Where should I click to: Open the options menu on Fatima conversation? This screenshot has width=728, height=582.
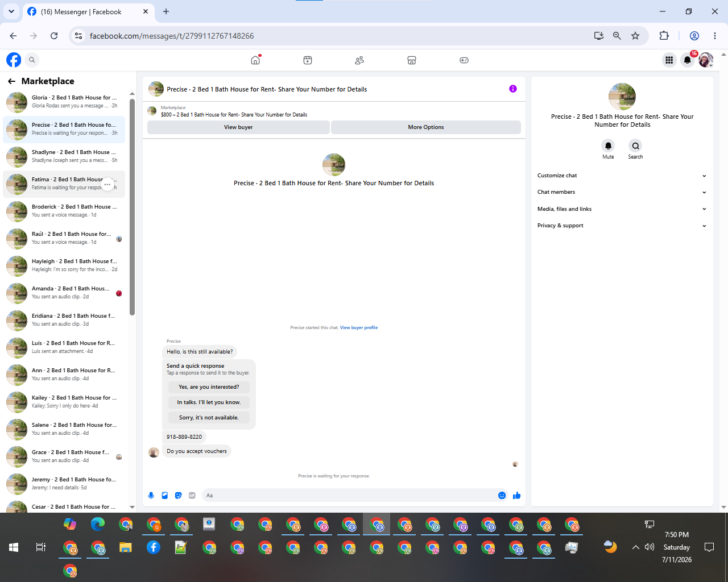click(107, 184)
